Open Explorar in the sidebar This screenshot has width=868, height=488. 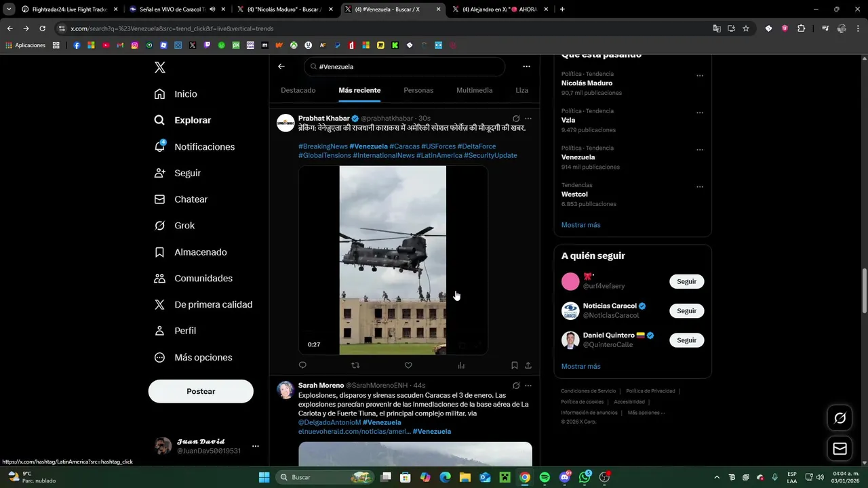(182, 120)
